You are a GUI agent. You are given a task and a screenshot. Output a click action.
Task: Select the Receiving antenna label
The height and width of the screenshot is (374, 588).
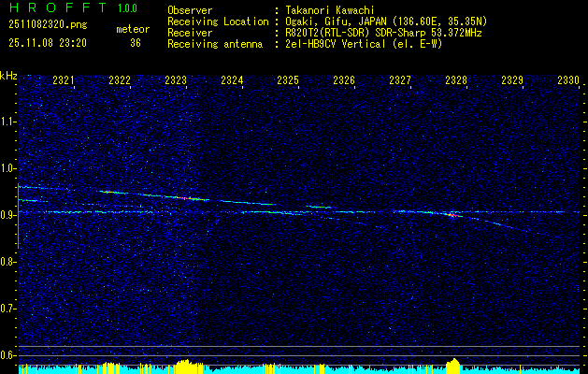[x=215, y=44]
